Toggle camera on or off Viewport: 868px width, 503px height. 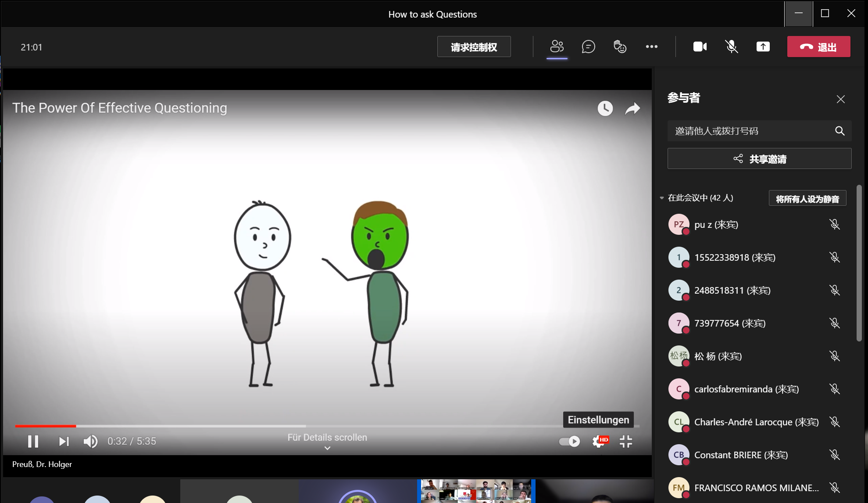tap(700, 47)
